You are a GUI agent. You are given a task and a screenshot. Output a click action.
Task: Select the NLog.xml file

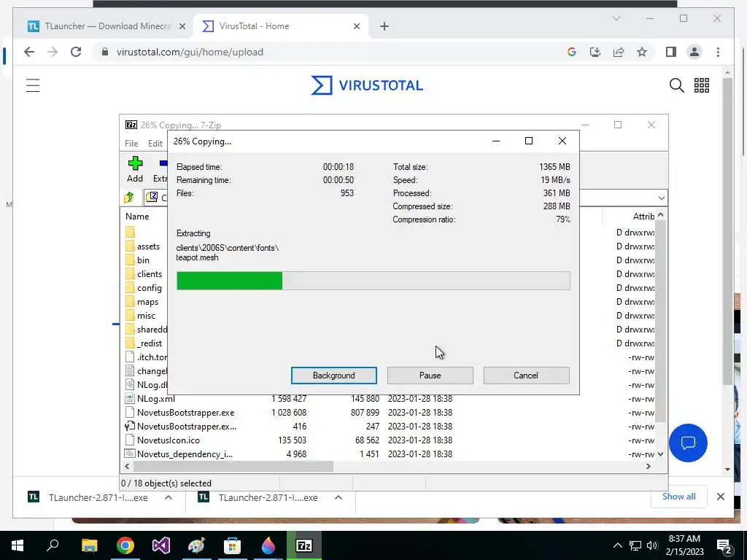[x=156, y=399]
